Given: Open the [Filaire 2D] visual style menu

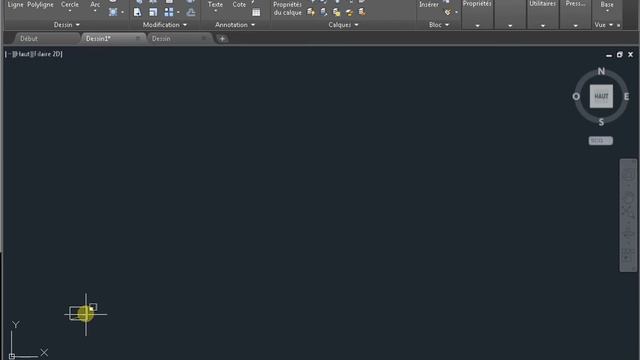Looking at the screenshot, I should [x=47, y=54].
